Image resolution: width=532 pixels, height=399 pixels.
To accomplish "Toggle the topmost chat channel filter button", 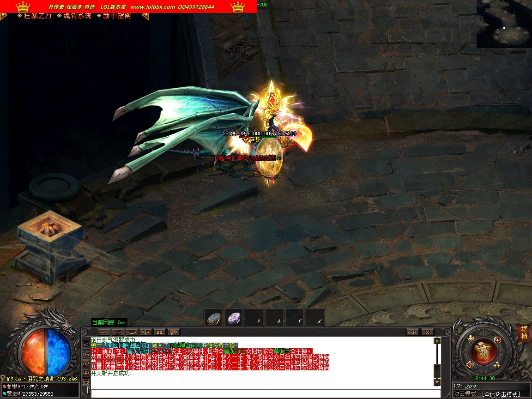I will click(x=85, y=345).
